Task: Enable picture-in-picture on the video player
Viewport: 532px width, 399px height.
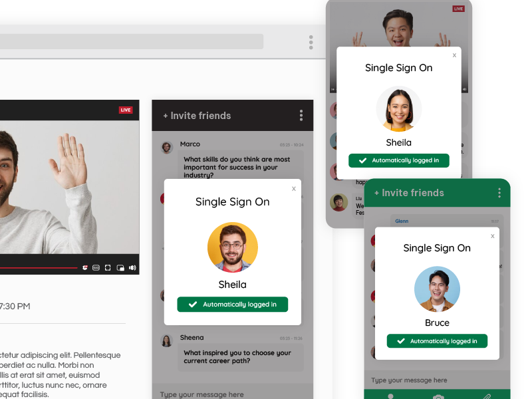Action: (120, 268)
